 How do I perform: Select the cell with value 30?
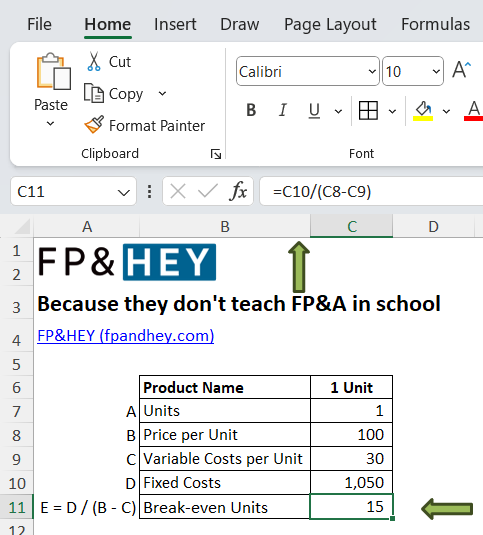pyautogui.click(x=351, y=459)
